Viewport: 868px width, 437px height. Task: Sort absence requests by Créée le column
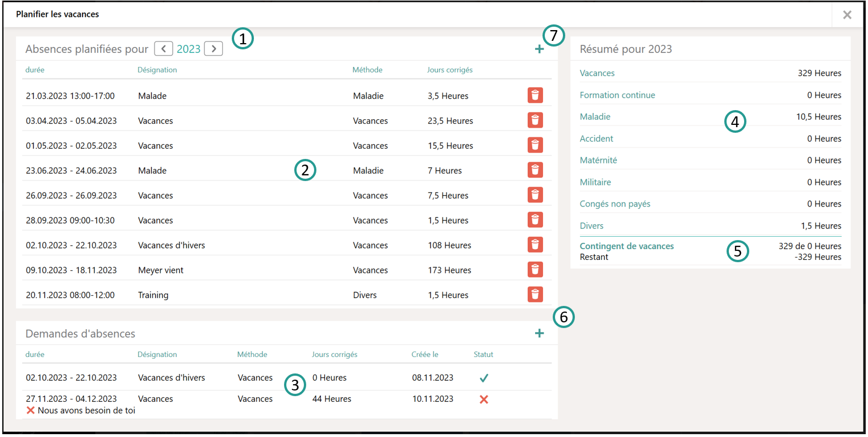click(425, 355)
